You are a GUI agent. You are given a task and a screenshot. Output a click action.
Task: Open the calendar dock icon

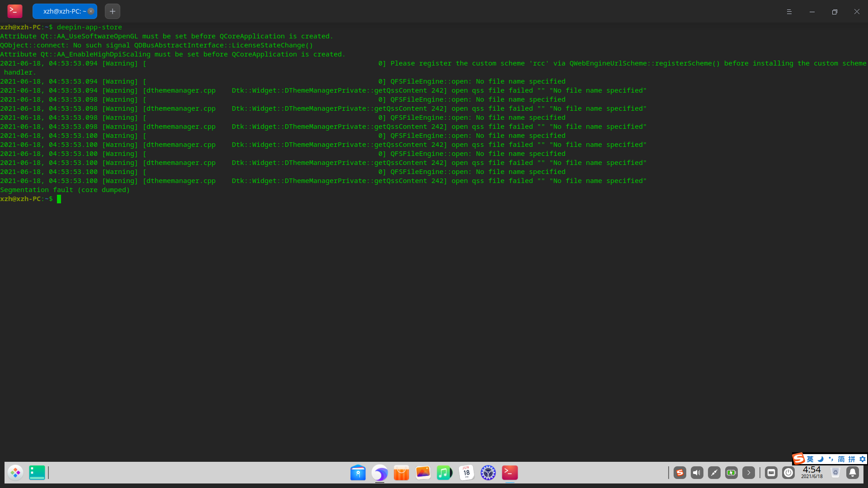click(x=466, y=473)
